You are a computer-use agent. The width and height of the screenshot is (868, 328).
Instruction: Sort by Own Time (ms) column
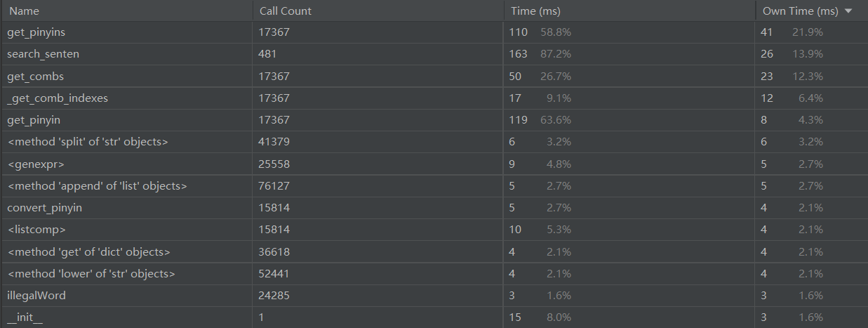[800, 11]
